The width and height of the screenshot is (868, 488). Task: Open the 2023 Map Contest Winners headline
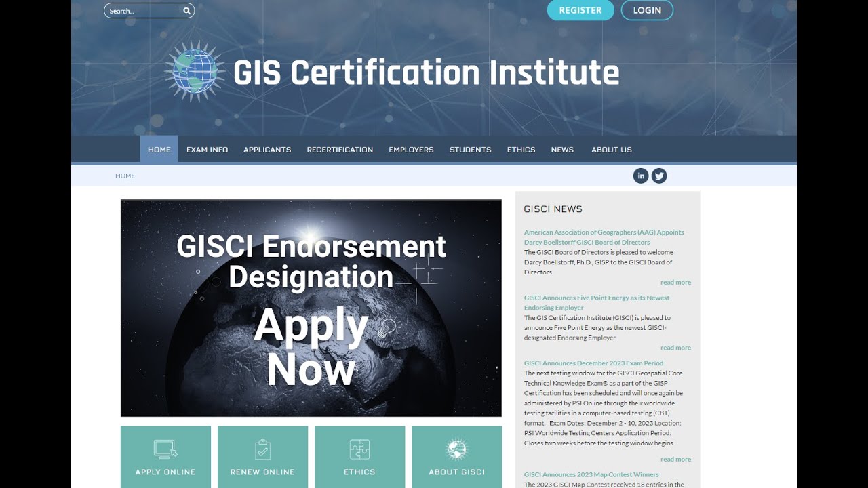click(591, 475)
